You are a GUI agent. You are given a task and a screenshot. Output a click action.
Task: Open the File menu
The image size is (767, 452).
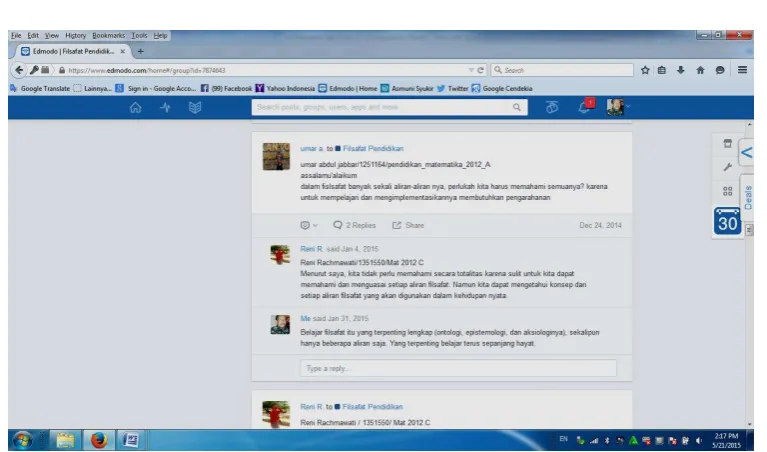(16, 36)
